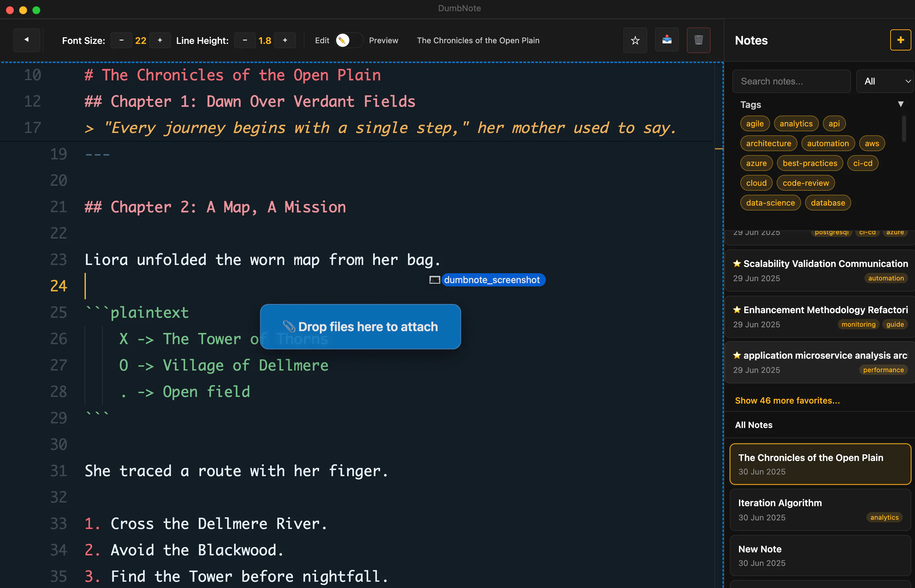Decrease line height with minus button
This screenshot has height=588, width=915.
pyautogui.click(x=245, y=40)
